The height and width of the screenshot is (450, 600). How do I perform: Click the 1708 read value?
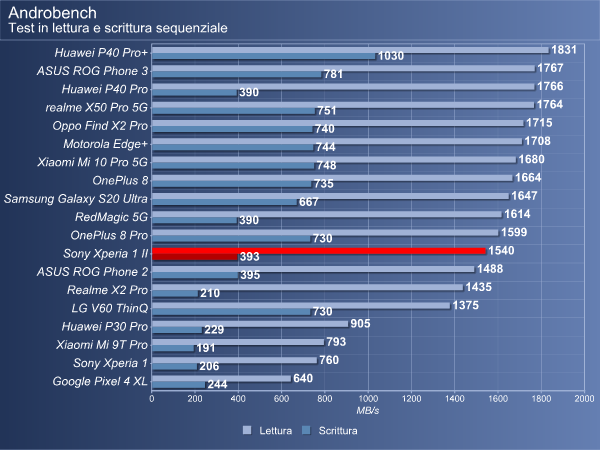(x=538, y=141)
